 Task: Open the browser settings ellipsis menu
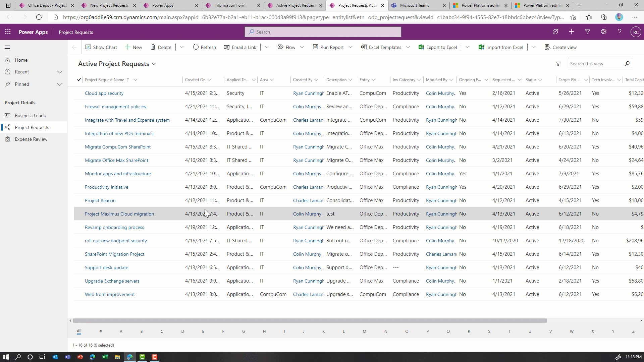[635, 17]
